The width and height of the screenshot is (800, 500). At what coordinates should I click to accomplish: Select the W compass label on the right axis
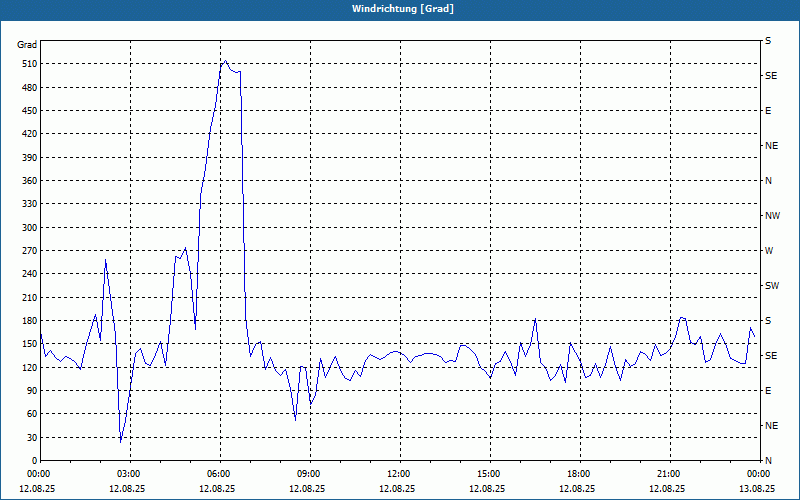(x=769, y=251)
